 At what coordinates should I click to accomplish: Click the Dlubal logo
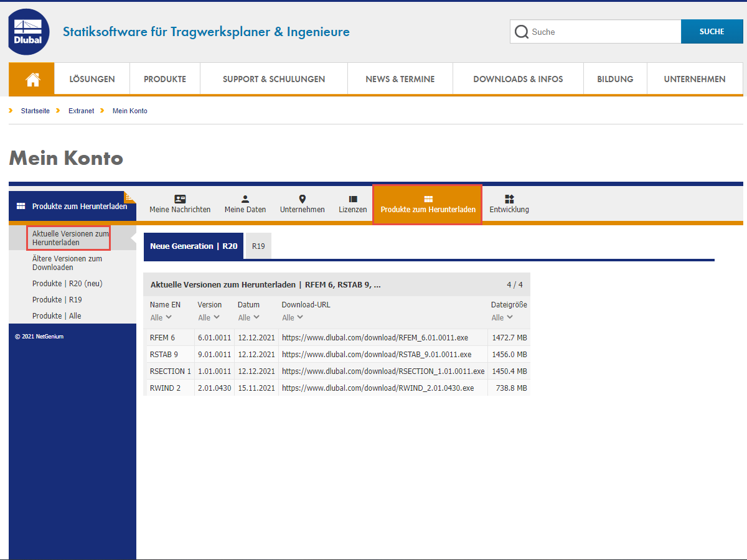tap(28, 31)
